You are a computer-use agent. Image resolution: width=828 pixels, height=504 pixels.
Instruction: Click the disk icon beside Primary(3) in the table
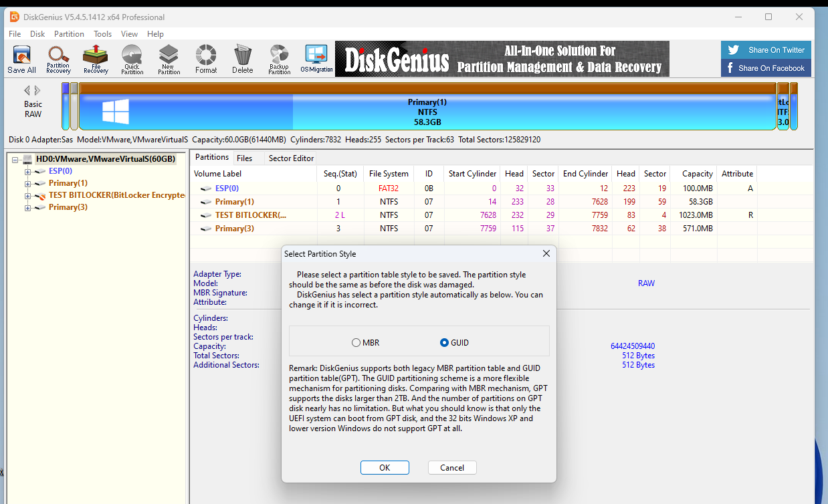206,229
